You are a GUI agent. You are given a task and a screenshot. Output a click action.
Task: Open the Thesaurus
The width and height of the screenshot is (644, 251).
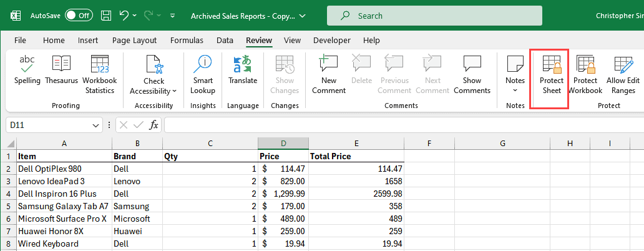(62, 70)
